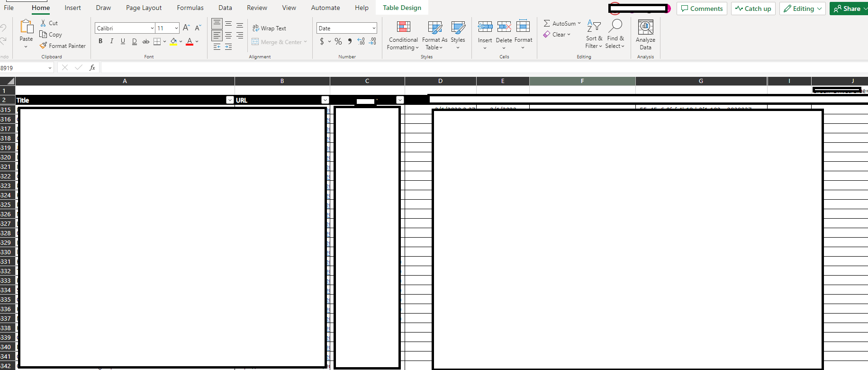
Task: Toggle underline formatting
Action: pyautogui.click(x=123, y=41)
